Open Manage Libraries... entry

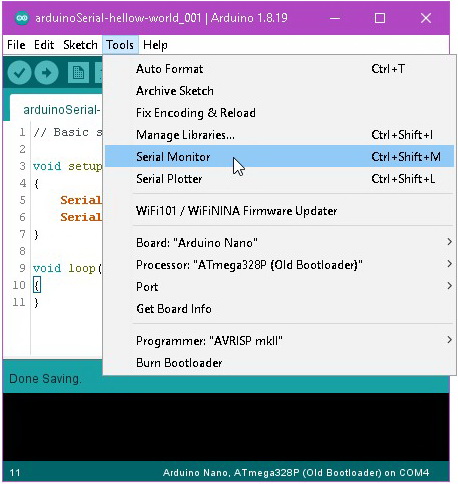click(x=279, y=135)
